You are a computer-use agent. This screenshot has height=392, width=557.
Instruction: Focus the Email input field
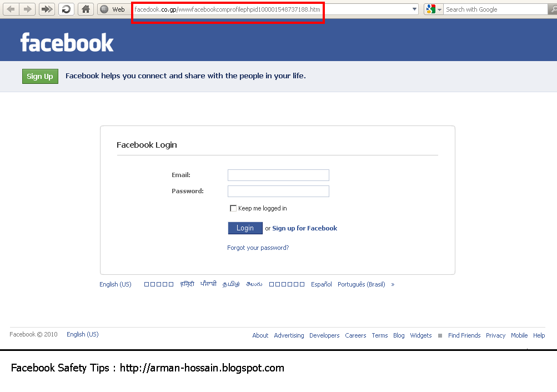coord(278,175)
